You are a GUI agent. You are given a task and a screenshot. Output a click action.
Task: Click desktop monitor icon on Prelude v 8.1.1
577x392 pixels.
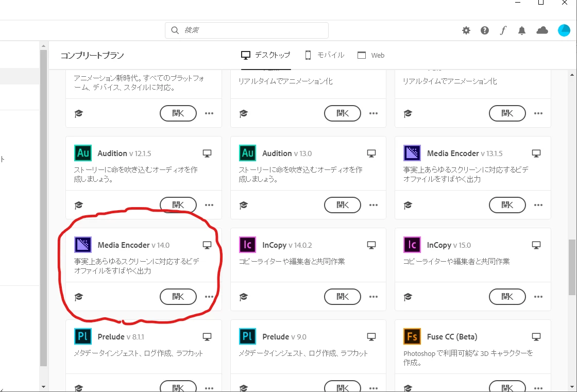207,337
